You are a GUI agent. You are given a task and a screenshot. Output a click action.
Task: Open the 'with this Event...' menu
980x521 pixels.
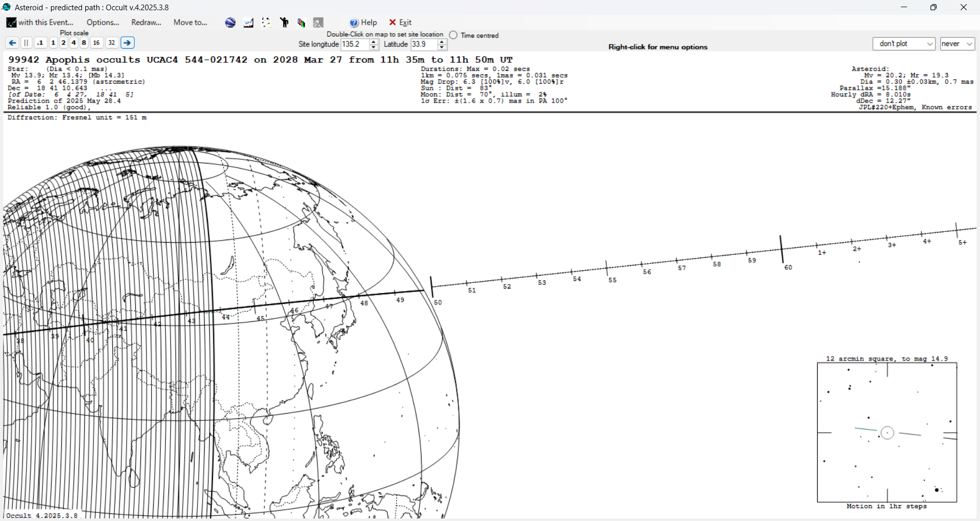(x=40, y=22)
